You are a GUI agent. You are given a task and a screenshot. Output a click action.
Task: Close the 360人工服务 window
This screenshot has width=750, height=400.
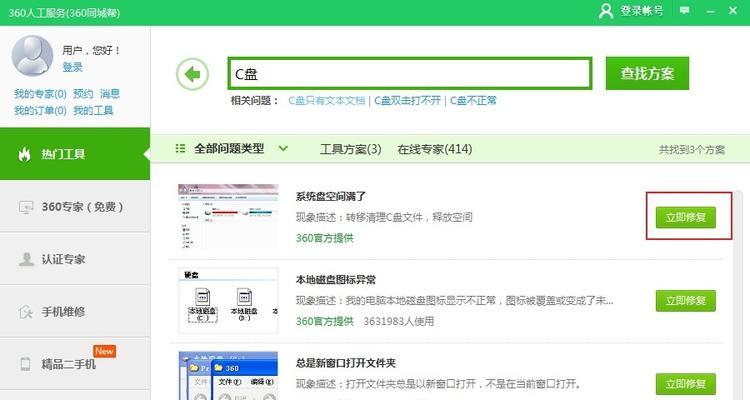[x=733, y=11]
